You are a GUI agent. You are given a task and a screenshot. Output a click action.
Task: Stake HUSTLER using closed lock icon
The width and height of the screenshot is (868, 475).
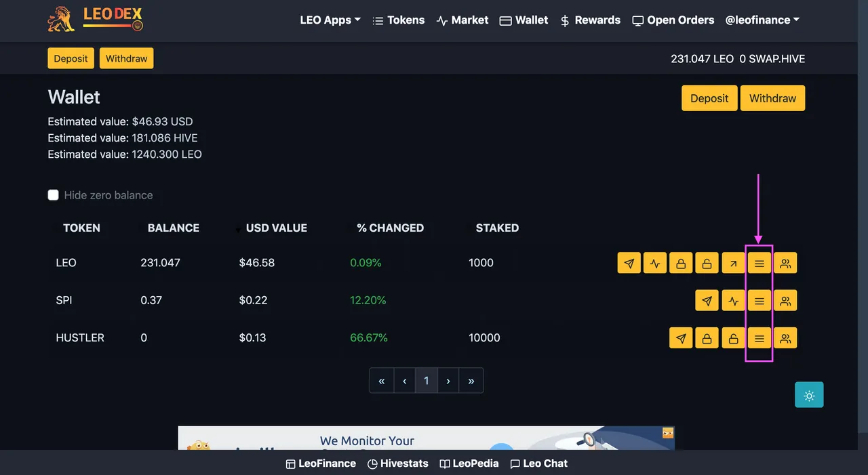coord(707,337)
